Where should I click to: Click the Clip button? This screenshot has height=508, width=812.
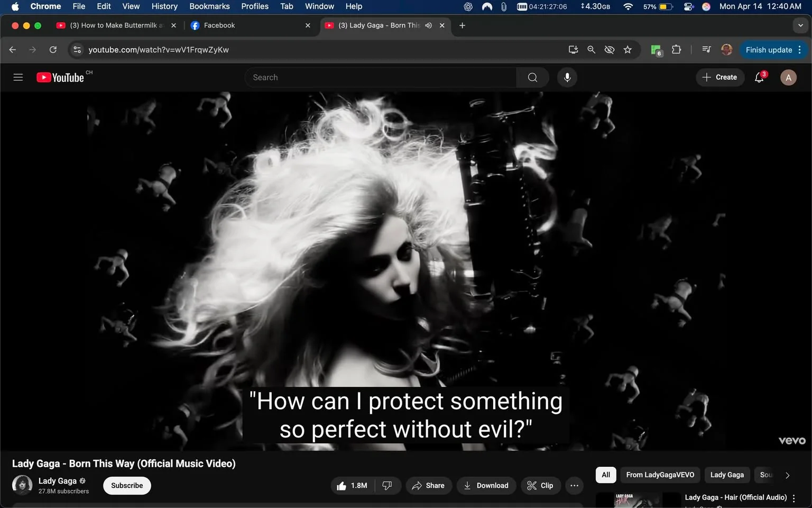(x=541, y=486)
